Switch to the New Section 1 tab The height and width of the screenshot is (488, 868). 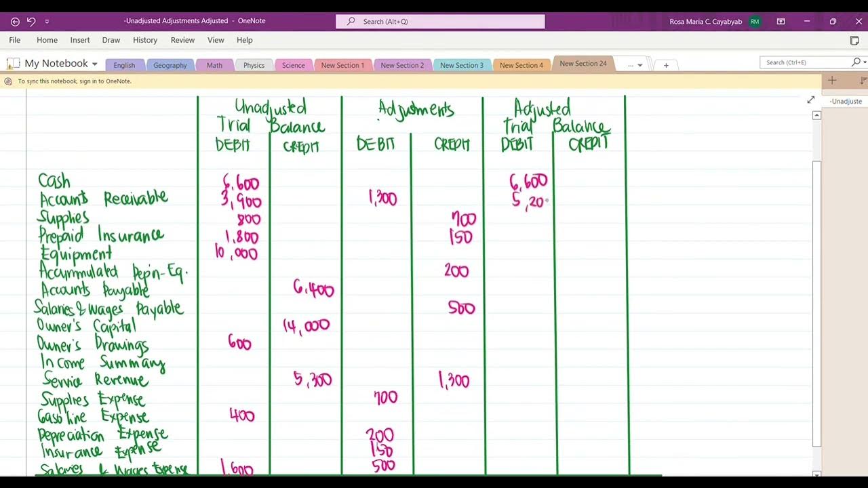[342, 65]
